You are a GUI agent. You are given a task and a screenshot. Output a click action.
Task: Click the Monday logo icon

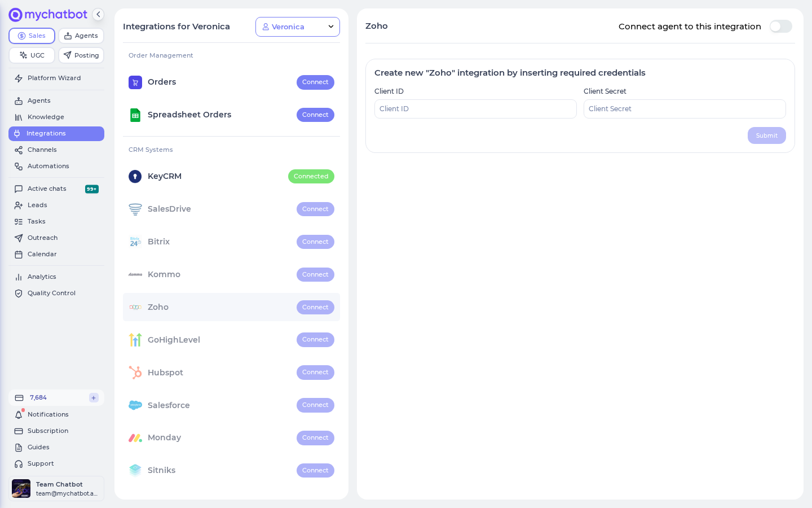click(135, 438)
